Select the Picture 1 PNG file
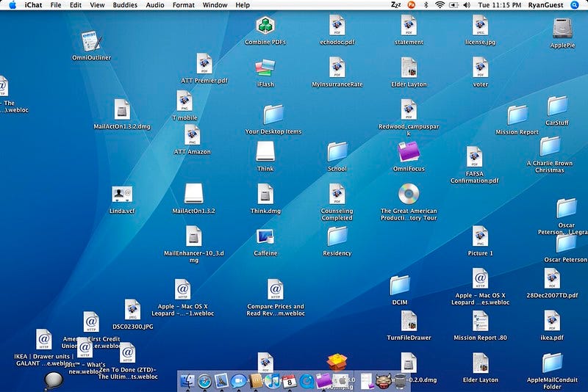This screenshot has height=392, width=588. click(481, 236)
